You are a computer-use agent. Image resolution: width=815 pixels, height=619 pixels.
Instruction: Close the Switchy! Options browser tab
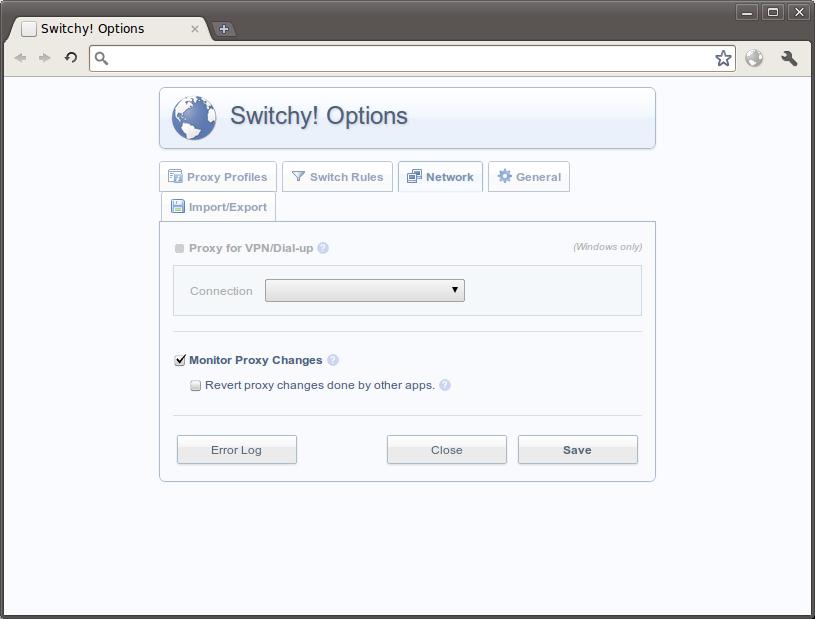[195, 29]
